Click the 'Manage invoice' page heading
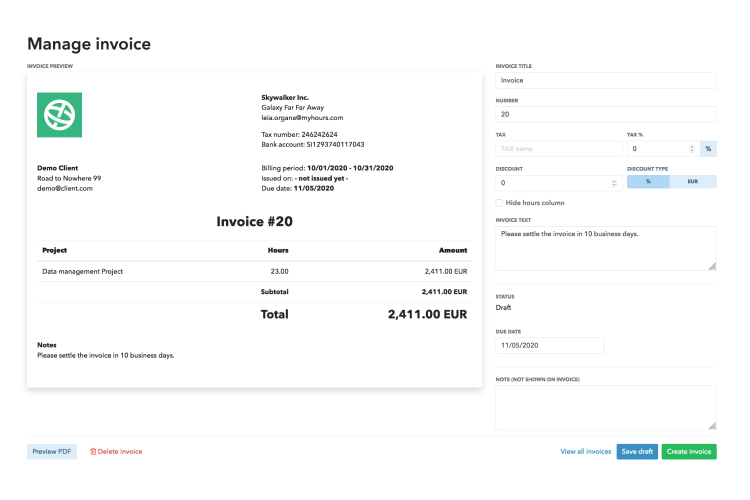Viewport: 750px width, 500px height. (89, 44)
